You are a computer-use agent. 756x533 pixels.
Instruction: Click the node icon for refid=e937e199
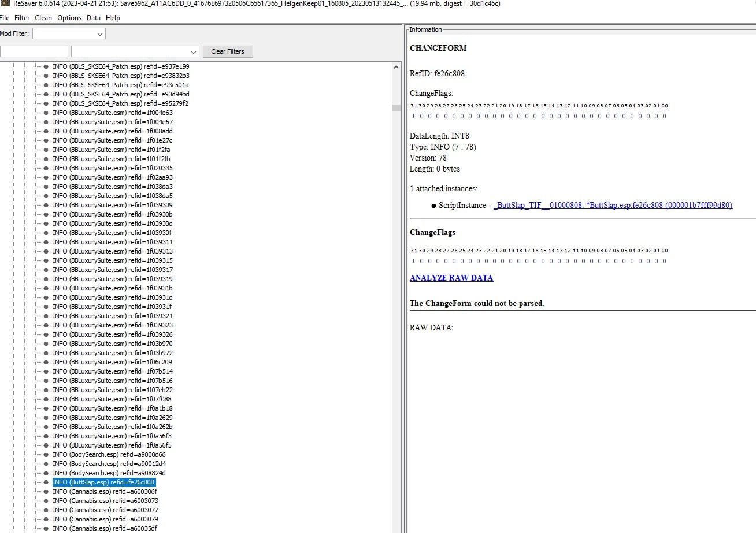pos(46,66)
